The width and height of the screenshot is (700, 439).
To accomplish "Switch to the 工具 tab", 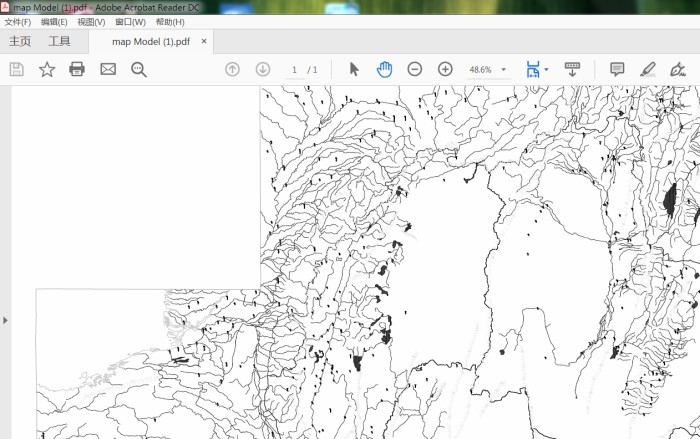I will pos(59,42).
